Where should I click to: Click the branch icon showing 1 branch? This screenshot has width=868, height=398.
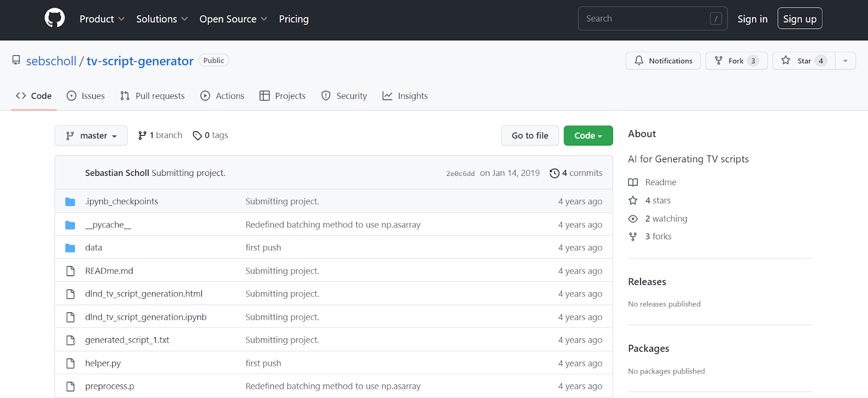coord(142,136)
